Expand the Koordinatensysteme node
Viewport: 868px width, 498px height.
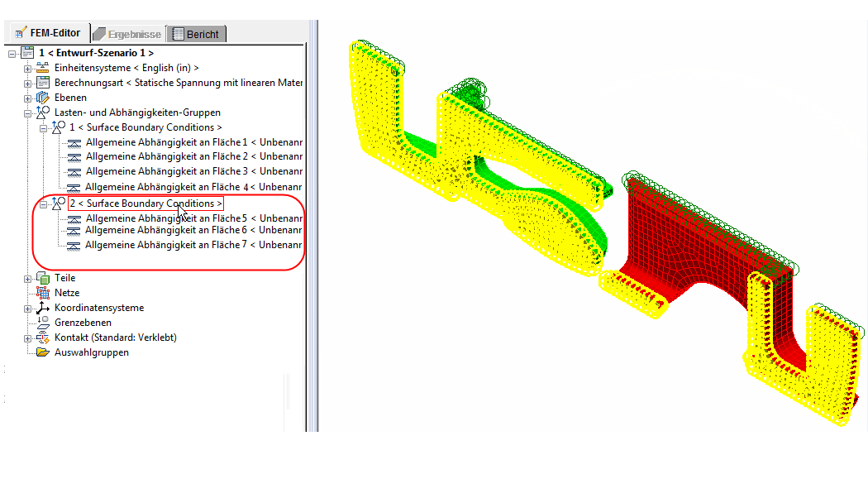[27, 309]
